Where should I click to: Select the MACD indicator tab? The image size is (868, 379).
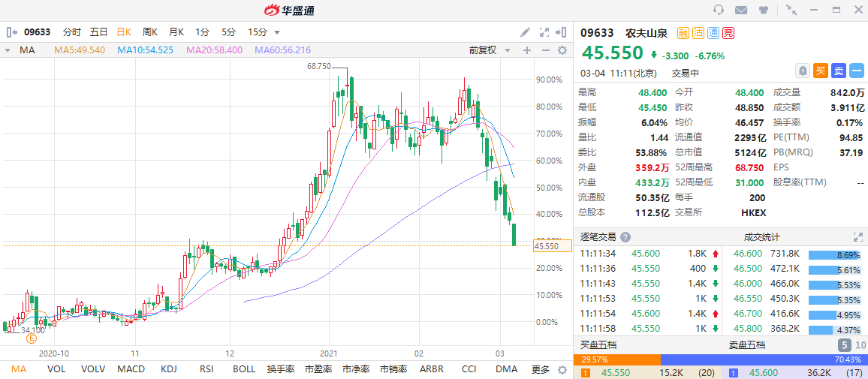coord(131,369)
